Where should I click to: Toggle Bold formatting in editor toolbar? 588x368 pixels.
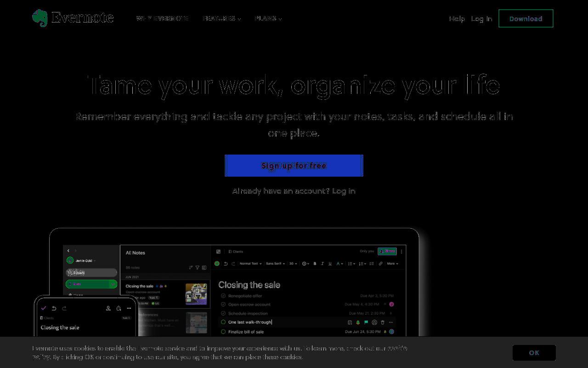[315, 264]
